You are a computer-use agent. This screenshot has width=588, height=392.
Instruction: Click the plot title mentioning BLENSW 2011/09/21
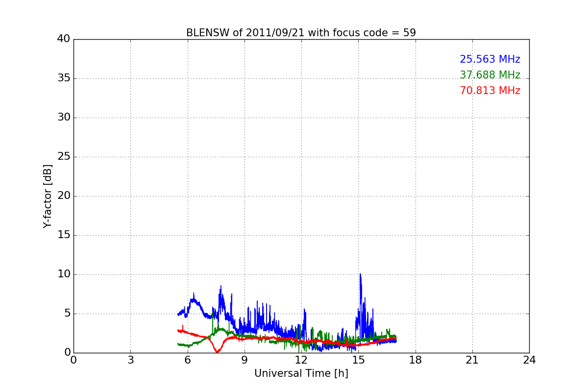tap(301, 33)
